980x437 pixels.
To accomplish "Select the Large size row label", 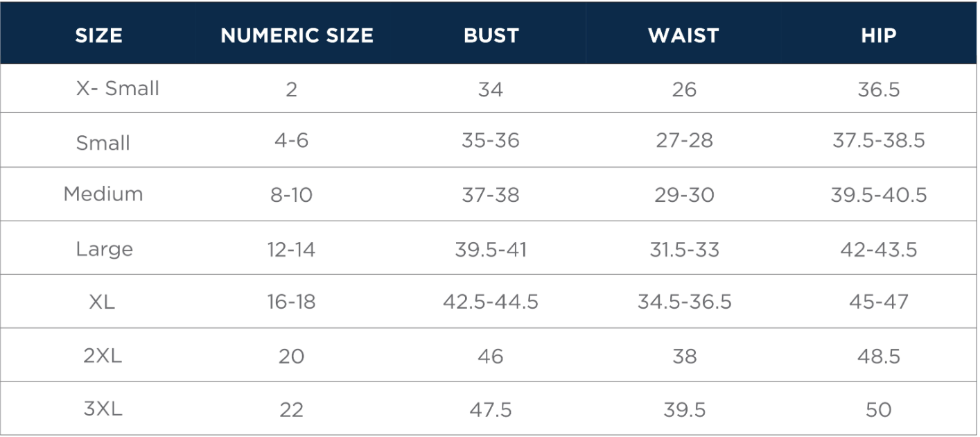I will [104, 249].
